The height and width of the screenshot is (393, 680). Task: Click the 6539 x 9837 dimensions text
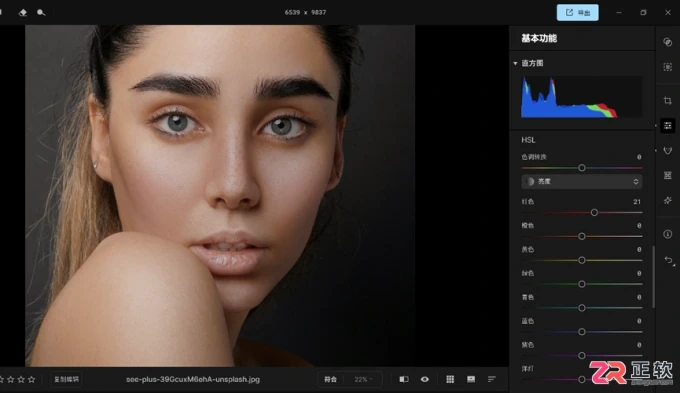305,13
